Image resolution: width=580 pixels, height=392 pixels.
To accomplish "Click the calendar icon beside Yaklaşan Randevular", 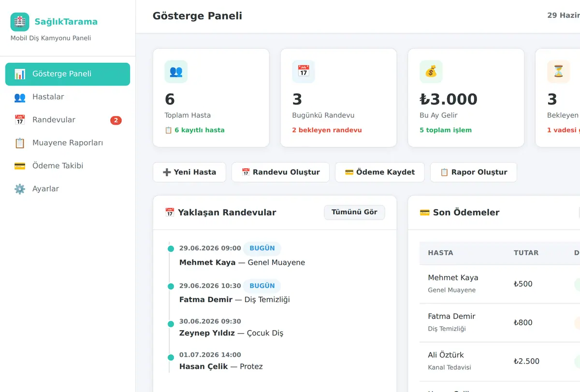I will 170,212.
